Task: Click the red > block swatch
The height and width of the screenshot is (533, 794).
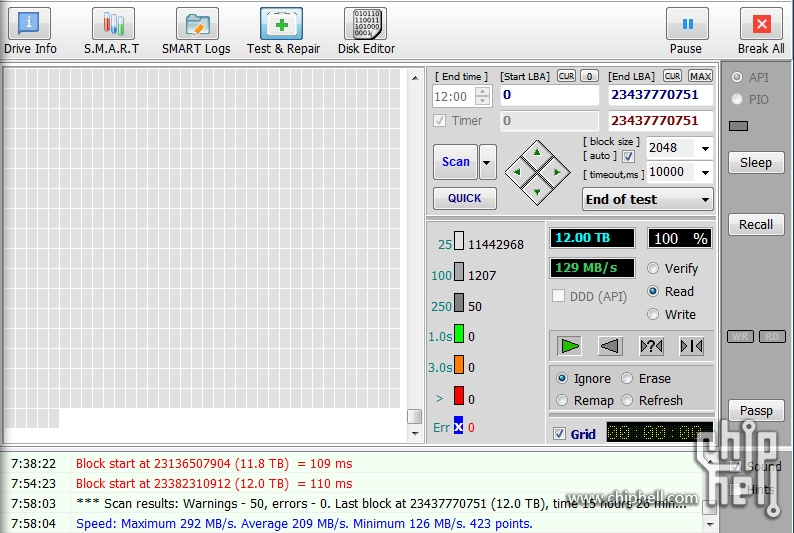Action: coord(458,395)
